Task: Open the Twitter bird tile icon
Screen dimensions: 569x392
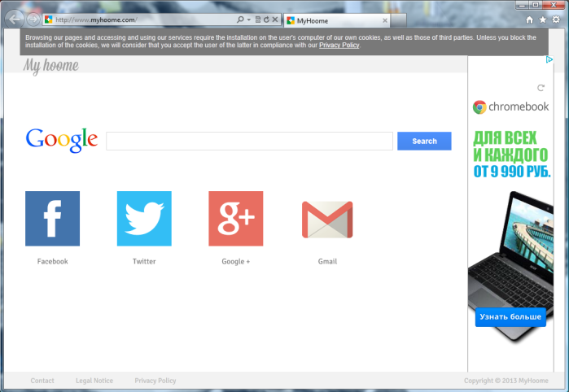Action: [144, 219]
